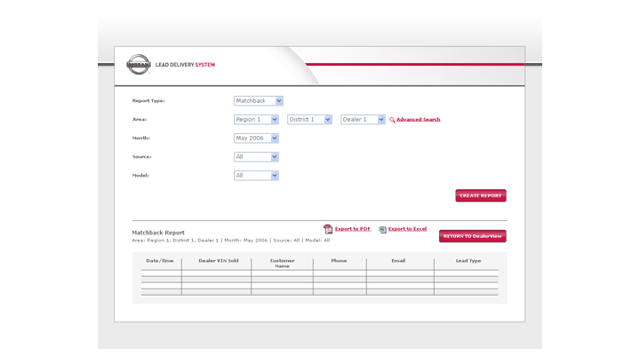Open the Report Type dropdown

(x=258, y=101)
